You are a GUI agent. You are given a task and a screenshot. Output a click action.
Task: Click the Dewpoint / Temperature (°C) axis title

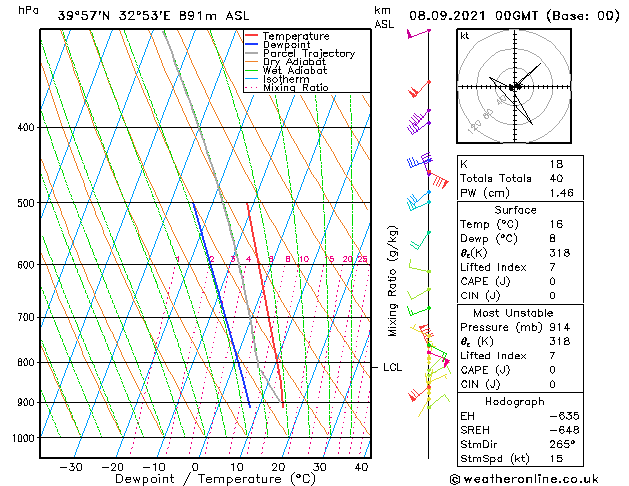(x=215, y=479)
